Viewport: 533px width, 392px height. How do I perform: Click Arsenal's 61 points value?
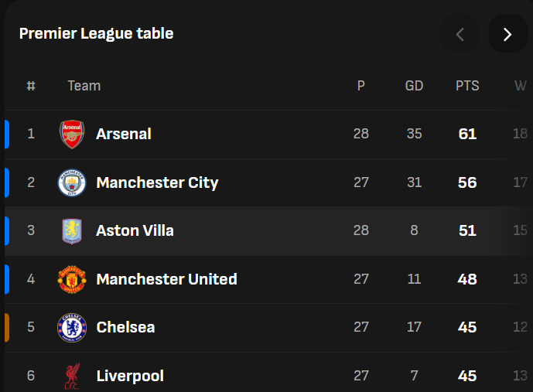[467, 135]
